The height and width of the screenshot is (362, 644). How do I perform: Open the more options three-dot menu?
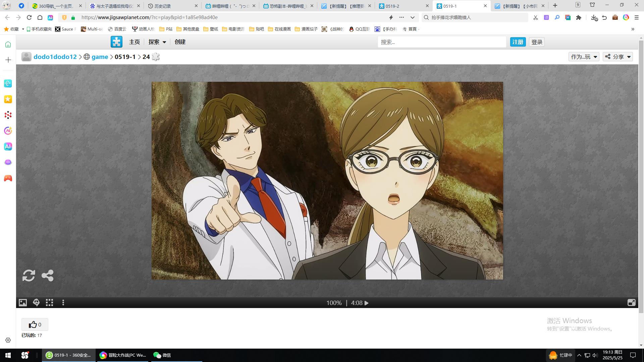pos(63,303)
